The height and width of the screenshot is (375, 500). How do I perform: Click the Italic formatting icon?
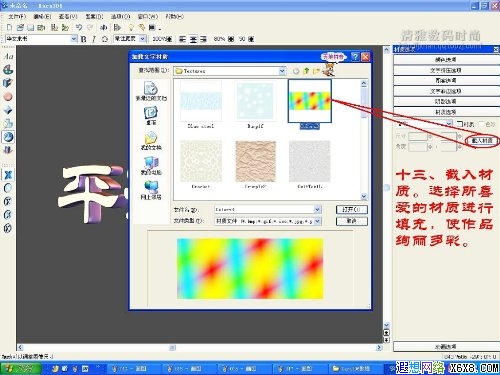coord(94,39)
